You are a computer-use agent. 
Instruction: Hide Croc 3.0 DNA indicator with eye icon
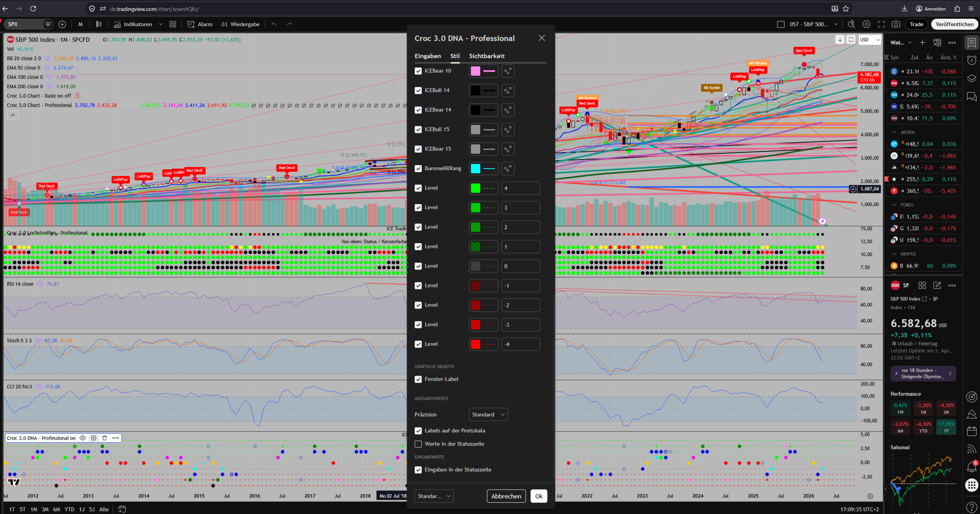pos(83,438)
